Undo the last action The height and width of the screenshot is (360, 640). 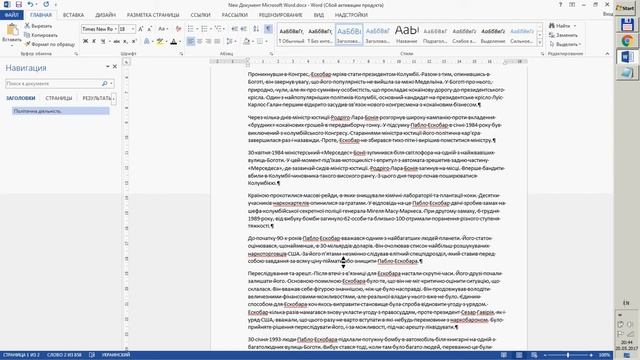31,4
